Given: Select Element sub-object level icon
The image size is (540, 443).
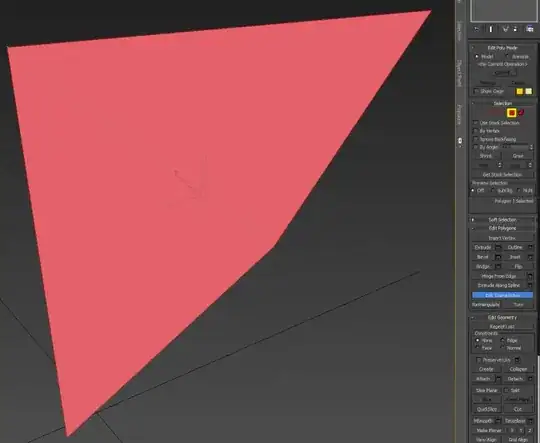Looking at the screenshot, I should point(521,112).
